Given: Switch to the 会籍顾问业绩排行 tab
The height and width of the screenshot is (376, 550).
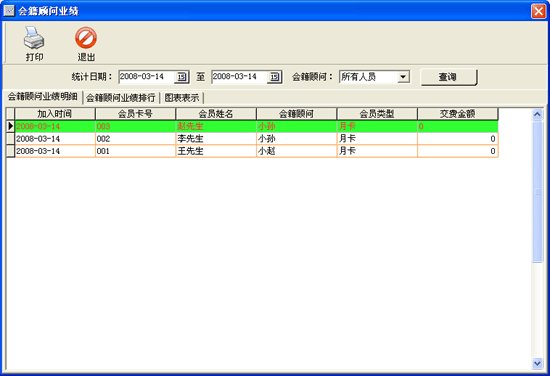Looking at the screenshot, I should 121,98.
